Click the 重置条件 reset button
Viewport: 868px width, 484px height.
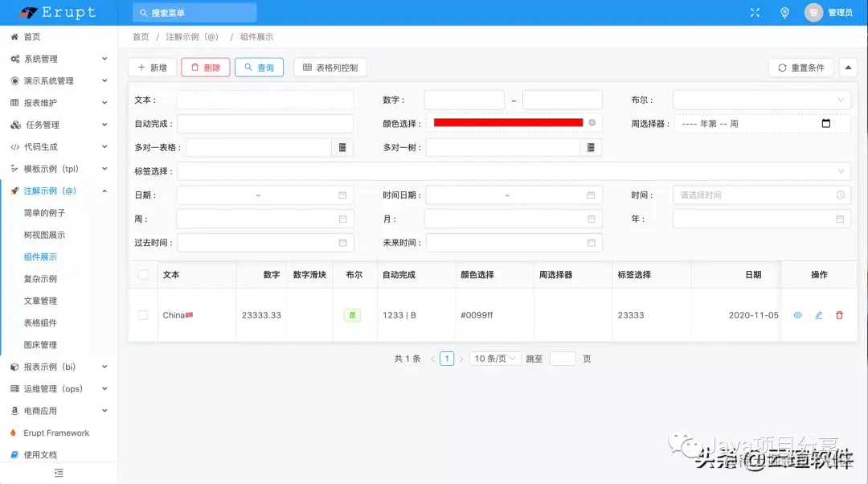pyautogui.click(x=800, y=68)
